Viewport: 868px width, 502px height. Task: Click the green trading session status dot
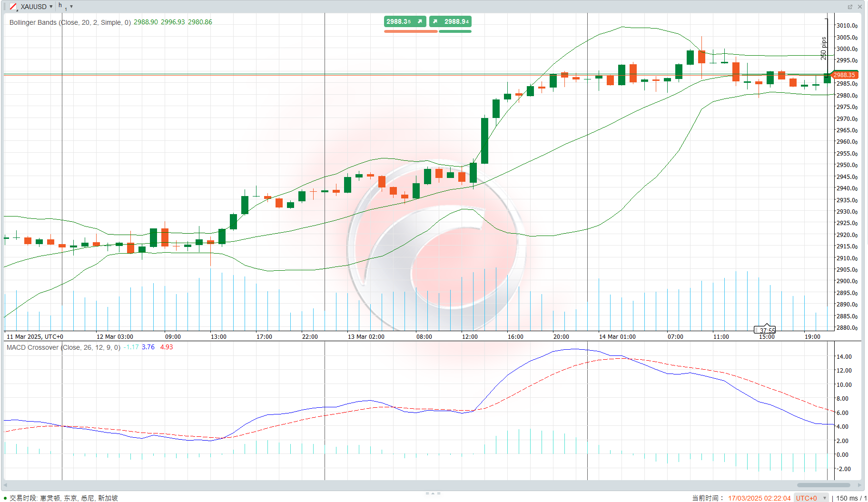coord(5,498)
